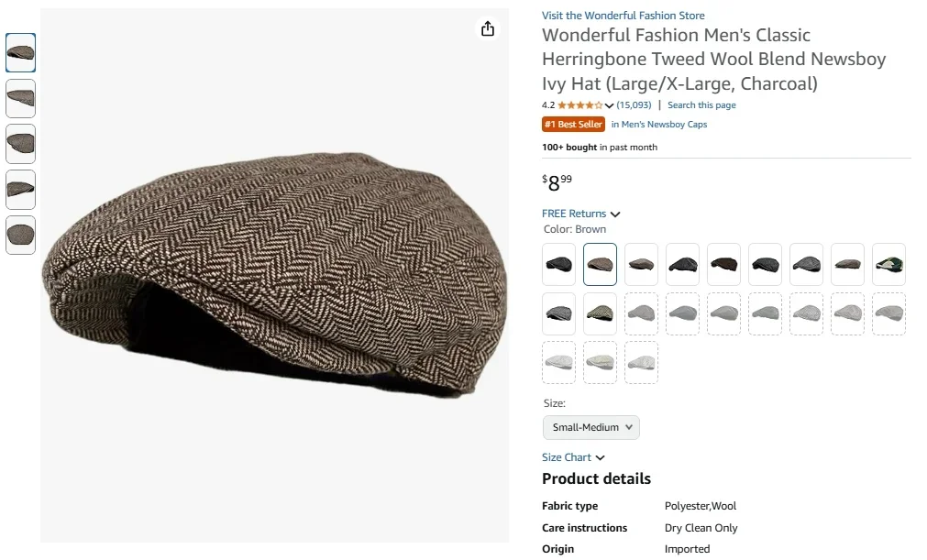Choose the currently selected Brown color swatch

pyautogui.click(x=600, y=264)
